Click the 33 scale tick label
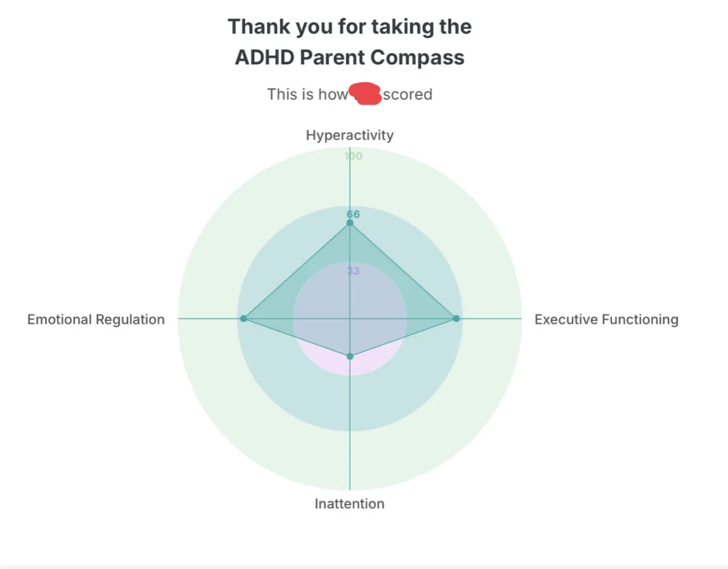The width and height of the screenshot is (728, 569). coord(353,271)
